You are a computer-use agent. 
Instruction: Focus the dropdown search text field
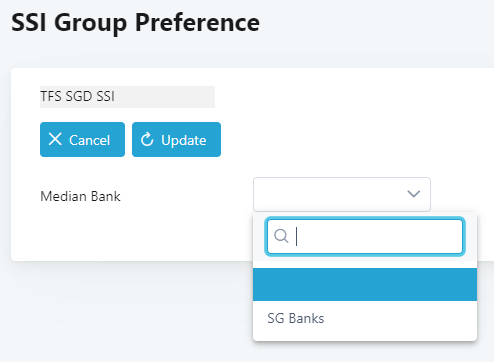365,236
